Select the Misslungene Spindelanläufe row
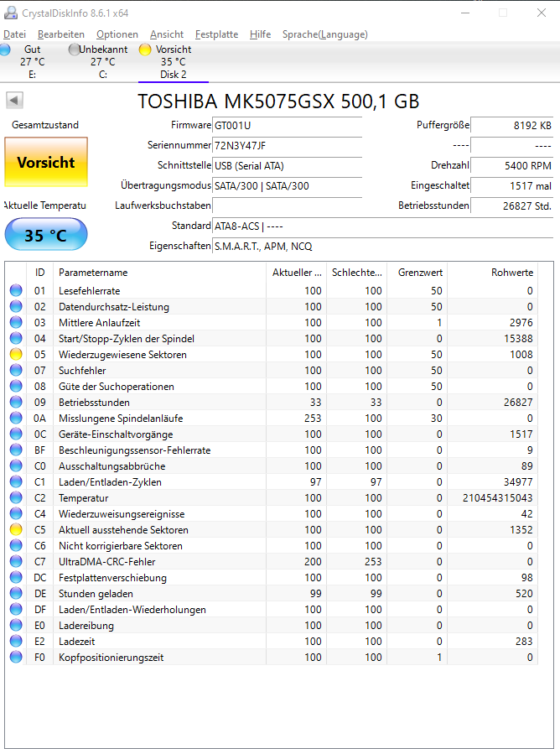The width and height of the screenshot is (560, 749). pos(272,418)
